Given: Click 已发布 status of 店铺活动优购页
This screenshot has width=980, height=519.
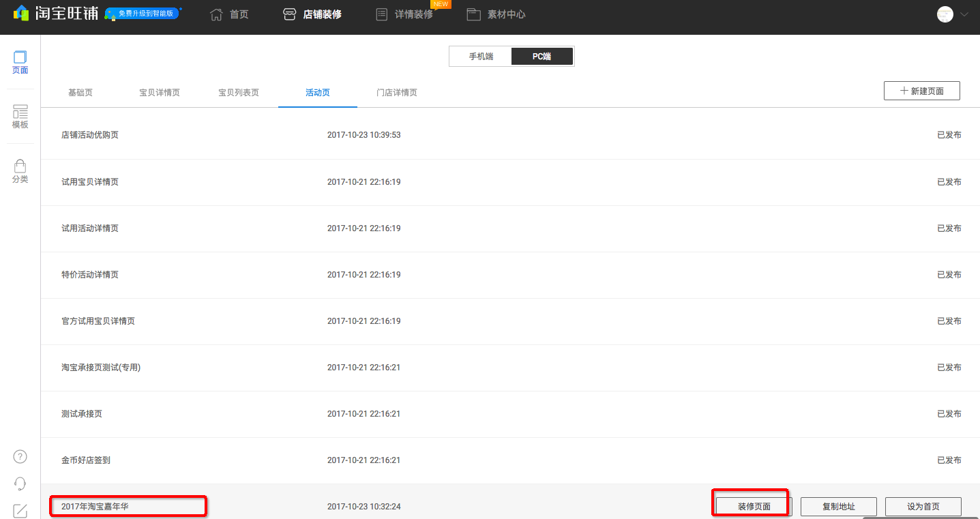Looking at the screenshot, I should [x=949, y=135].
